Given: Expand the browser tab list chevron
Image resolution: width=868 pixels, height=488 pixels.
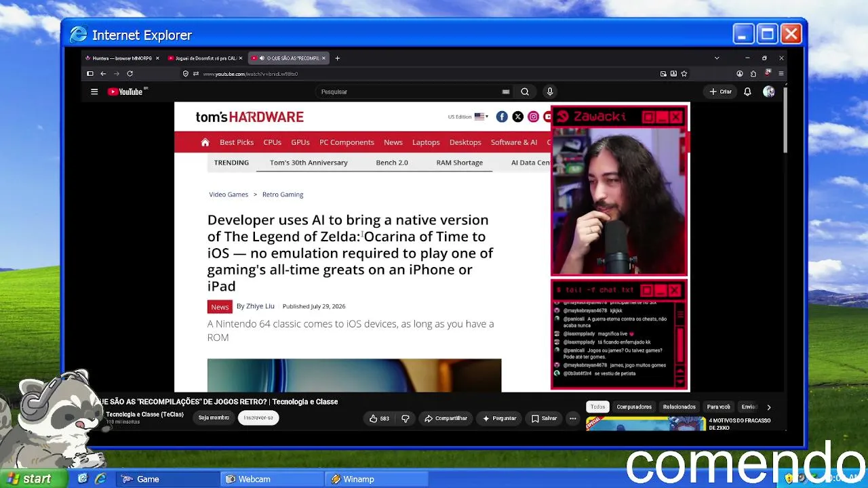Looking at the screenshot, I should coord(717,58).
